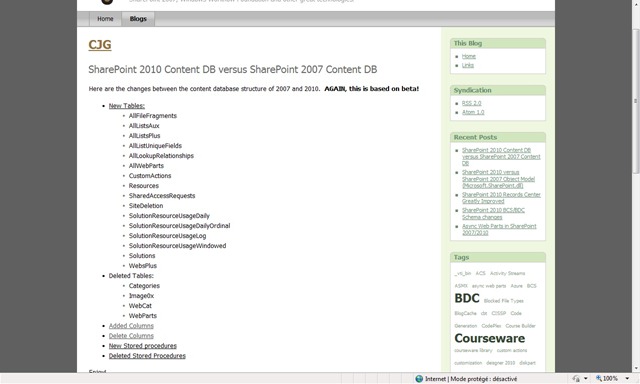Click Links in This Blog panel
The width and height of the screenshot is (640, 384).
(468, 65)
